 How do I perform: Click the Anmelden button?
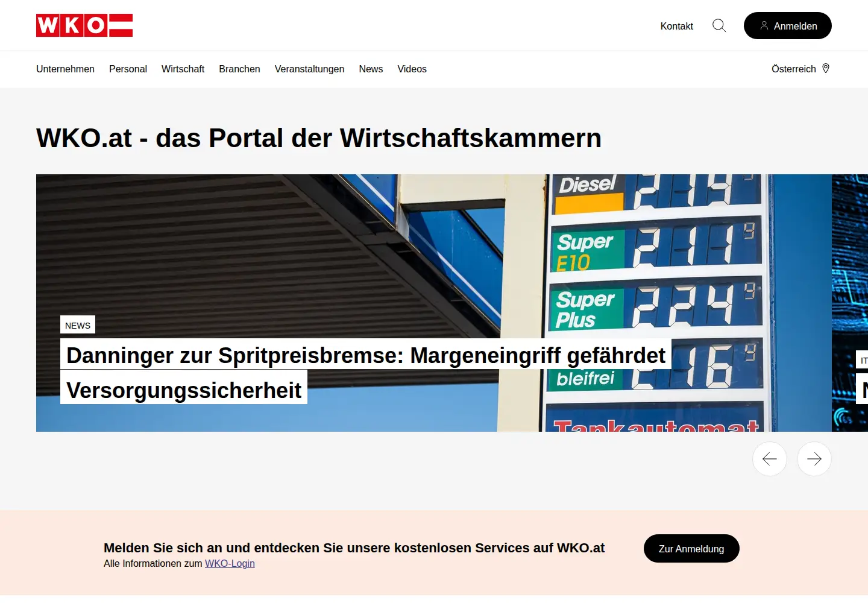tap(788, 26)
